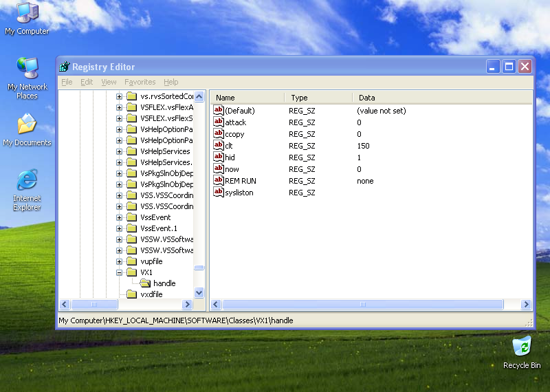Screen dimensions: 550x392
Task: Click the VX1 folder icon in tree
Action: tap(132, 272)
